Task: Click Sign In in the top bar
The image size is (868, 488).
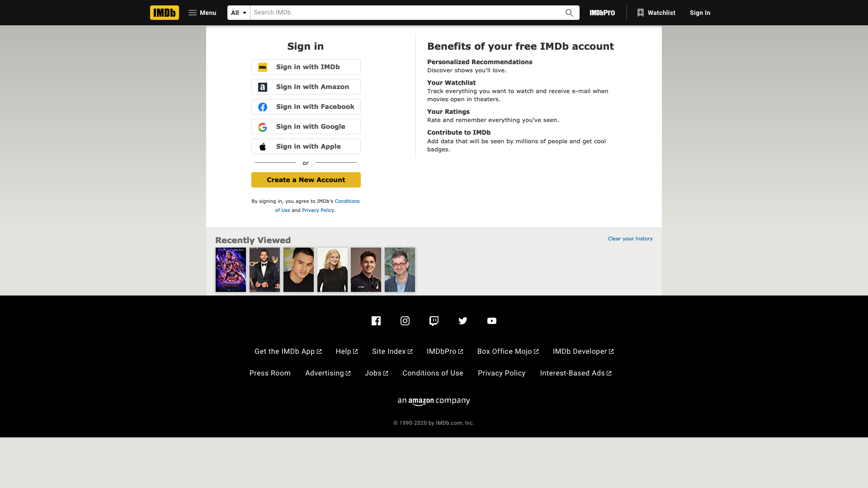Action: coord(700,13)
